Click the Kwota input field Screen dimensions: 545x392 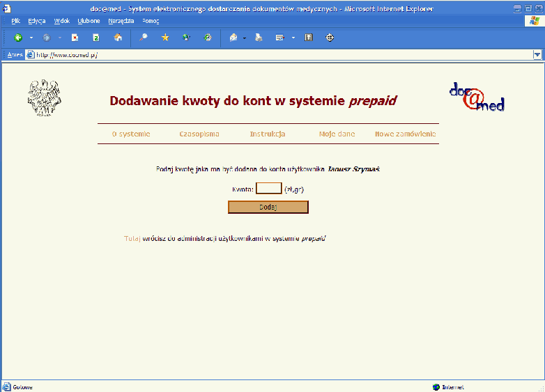(x=268, y=189)
